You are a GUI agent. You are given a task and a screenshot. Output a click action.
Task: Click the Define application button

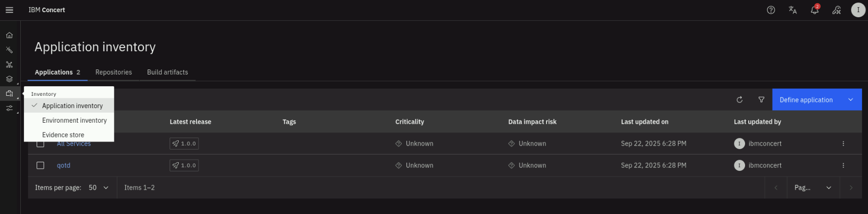point(806,100)
